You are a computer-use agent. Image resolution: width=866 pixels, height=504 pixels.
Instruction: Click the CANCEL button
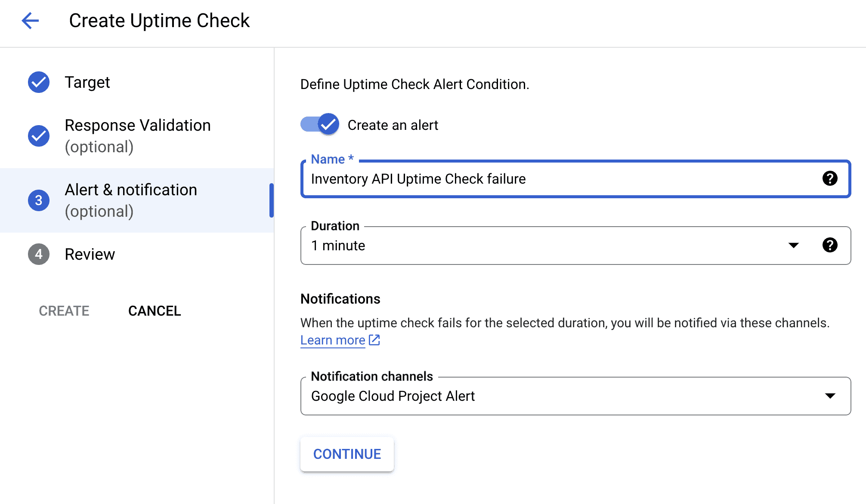155,310
